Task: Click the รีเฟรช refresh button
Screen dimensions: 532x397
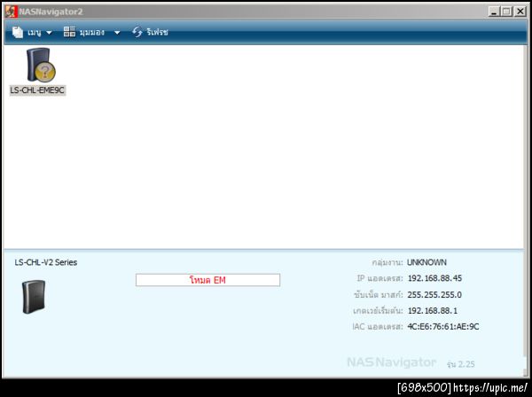Action: tap(150, 32)
